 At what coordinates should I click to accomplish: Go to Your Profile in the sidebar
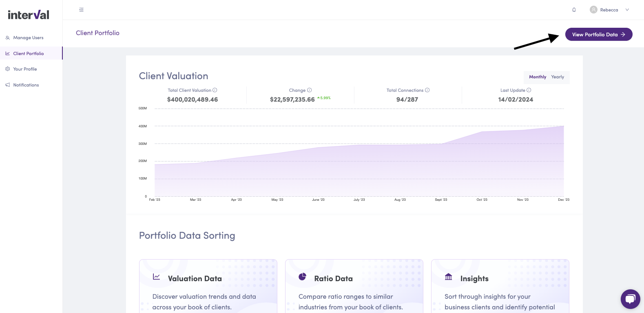click(31, 69)
